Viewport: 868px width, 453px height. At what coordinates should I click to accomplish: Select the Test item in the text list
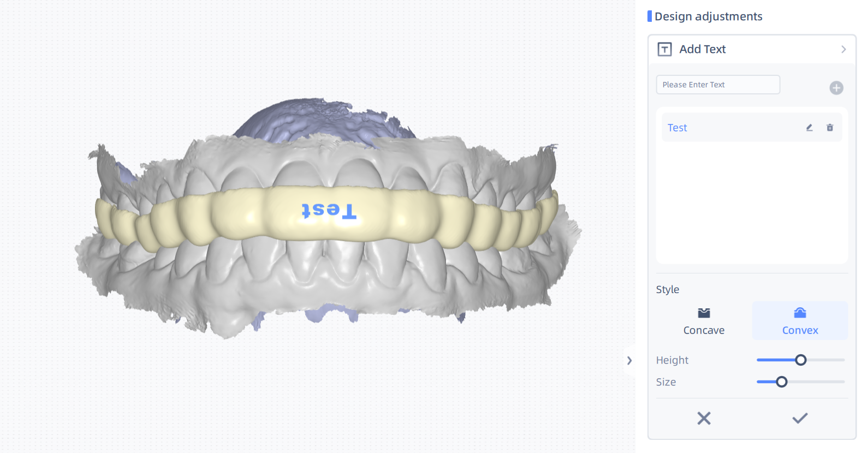[752, 128]
